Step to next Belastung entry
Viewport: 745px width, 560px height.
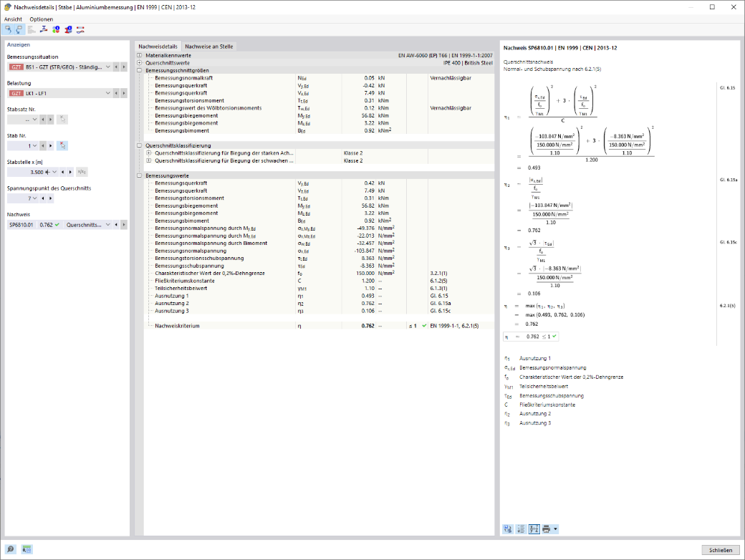pyautogui.click(x=124, y=93)
